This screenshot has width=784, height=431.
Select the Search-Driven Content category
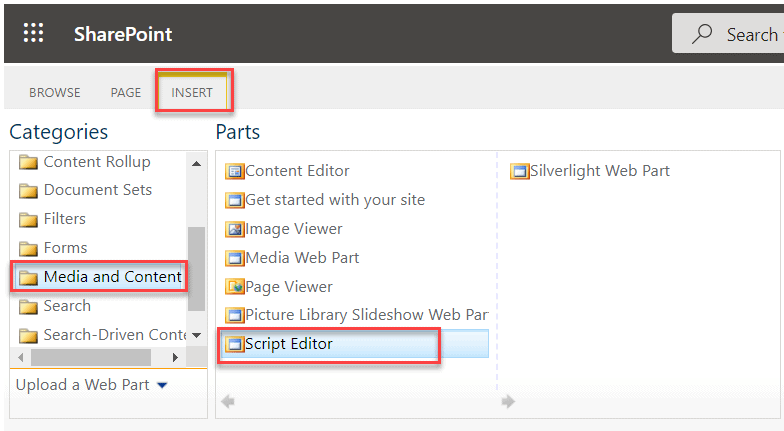115,335
